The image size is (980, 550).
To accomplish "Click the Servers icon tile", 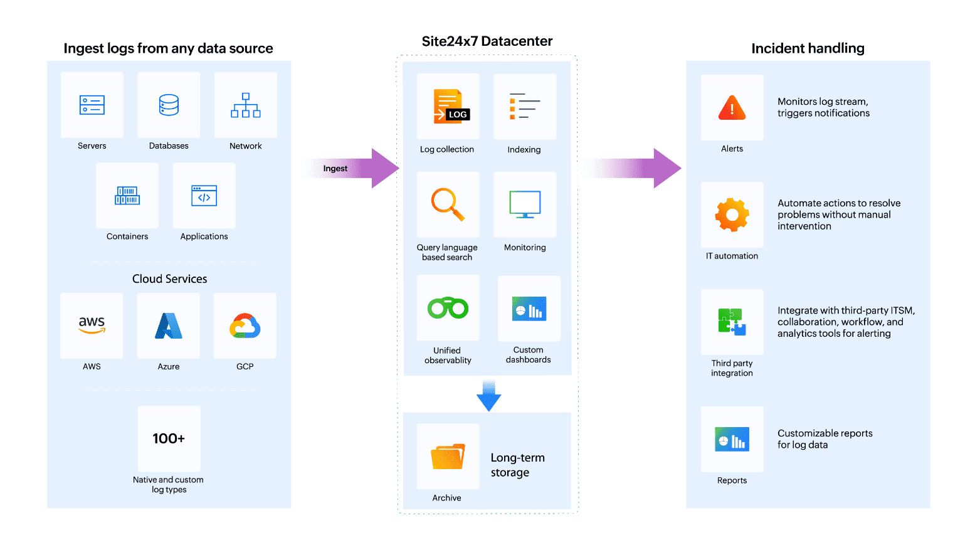I will pos(92,105).
